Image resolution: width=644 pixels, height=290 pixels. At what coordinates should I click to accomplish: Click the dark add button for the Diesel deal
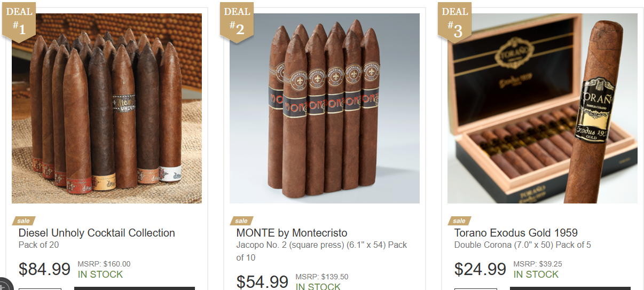pos(135,288)
